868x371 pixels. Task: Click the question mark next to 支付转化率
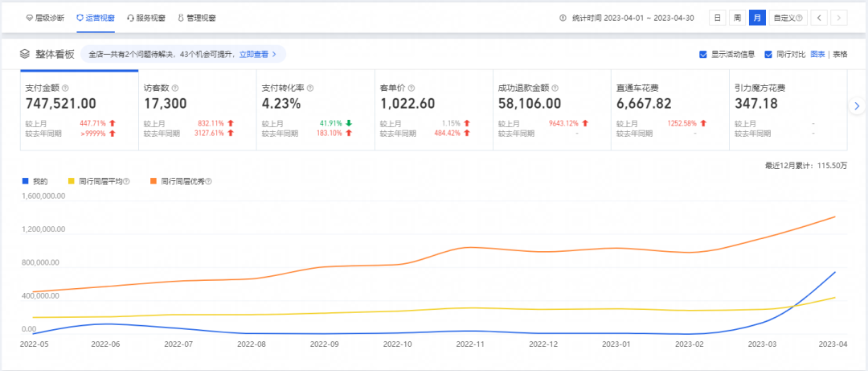[x=310, y=88]
